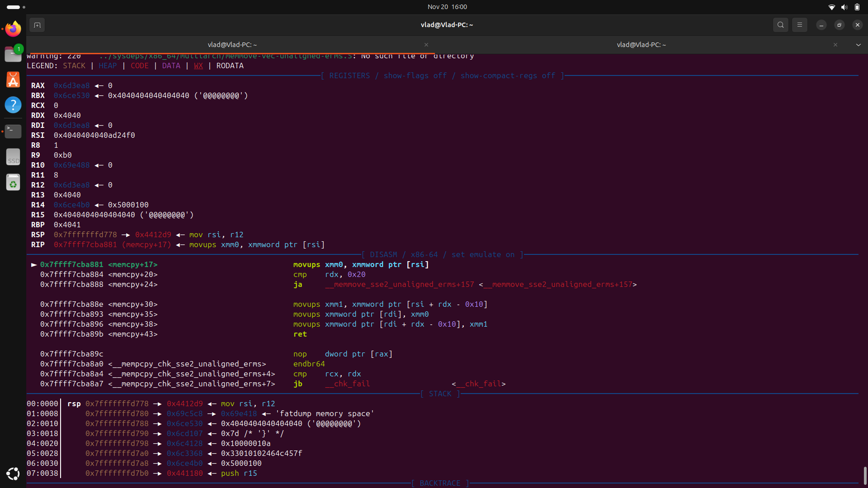Open the Wi-Fi status icon in the top bar
The width and height of the screenshot is (868, 488).
tap(831, 7)
